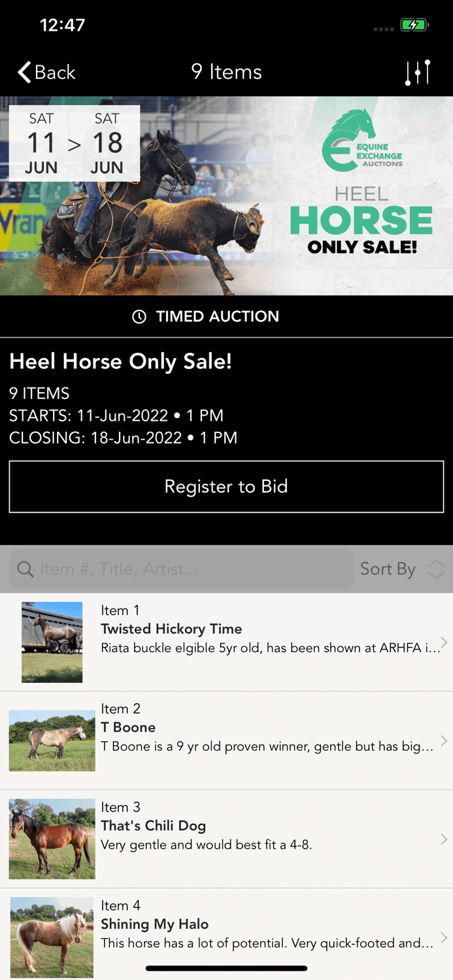Open Shining My Halo horse photo
Screen dimensions: 453x980
[52, 937]
